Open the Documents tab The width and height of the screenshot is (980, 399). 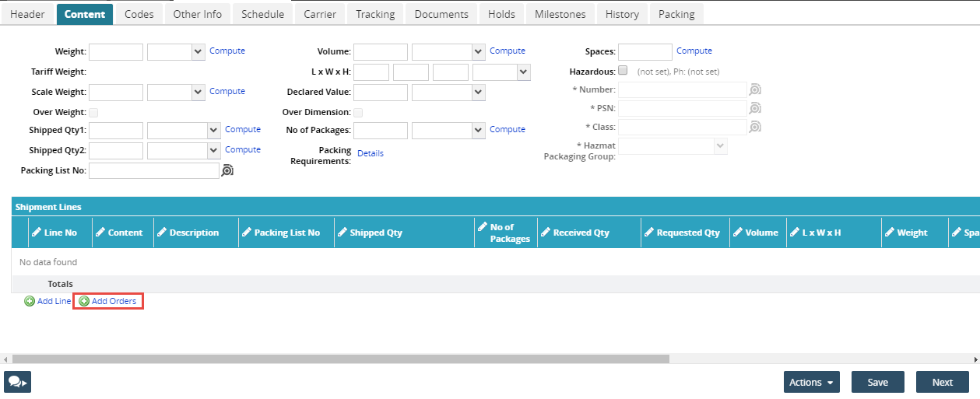[x=441, y=14]
